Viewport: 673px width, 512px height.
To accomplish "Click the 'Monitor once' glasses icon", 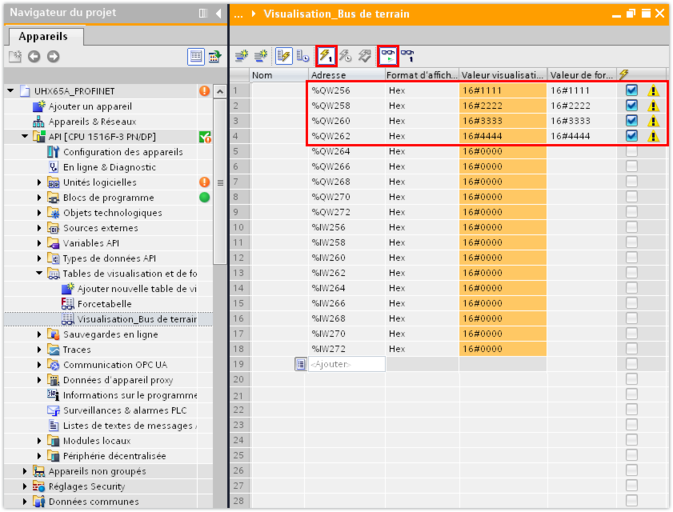I will coord(408,56).
